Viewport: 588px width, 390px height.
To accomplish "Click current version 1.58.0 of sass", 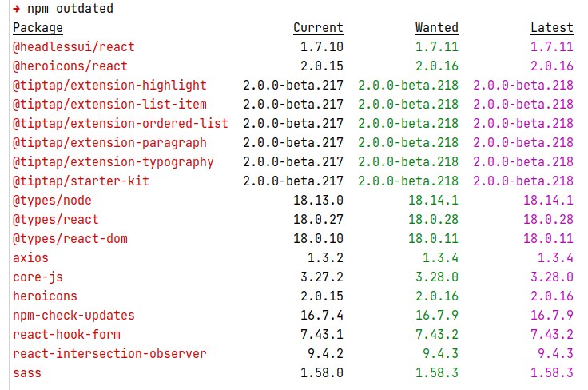I will point(322,372).
